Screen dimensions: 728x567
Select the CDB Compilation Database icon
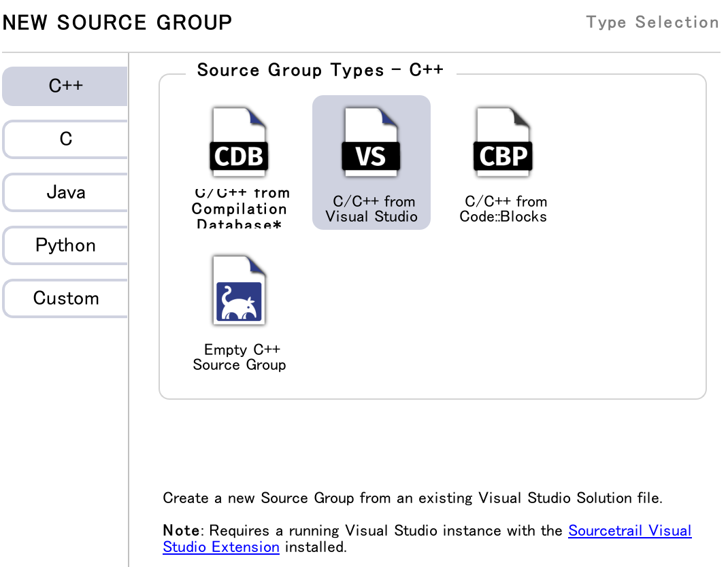(x=239, y=142)
